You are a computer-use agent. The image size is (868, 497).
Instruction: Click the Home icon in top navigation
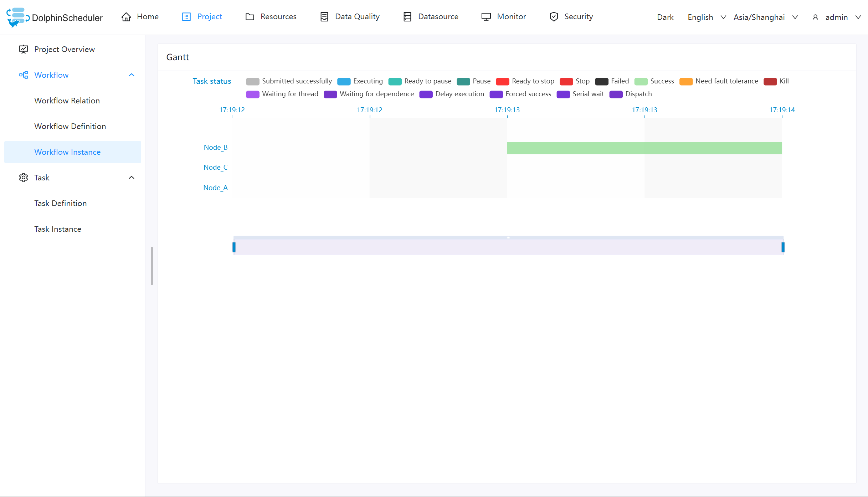tap(126, 16)
